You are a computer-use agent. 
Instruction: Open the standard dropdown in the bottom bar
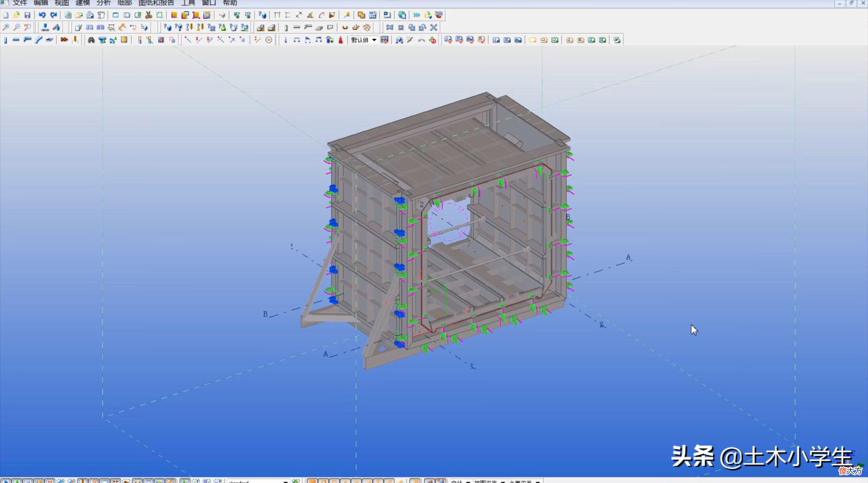285,481
